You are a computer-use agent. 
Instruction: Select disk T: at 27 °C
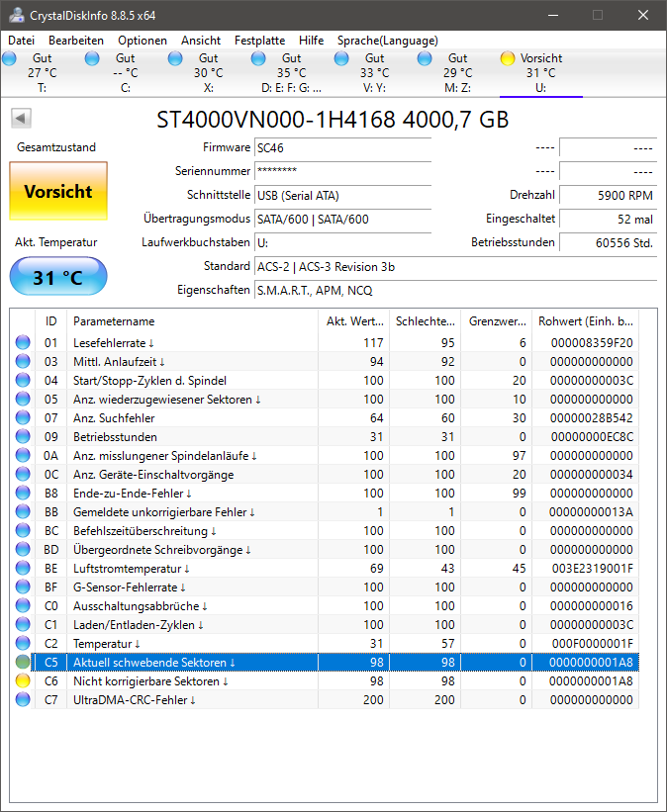tap(42, 73)
